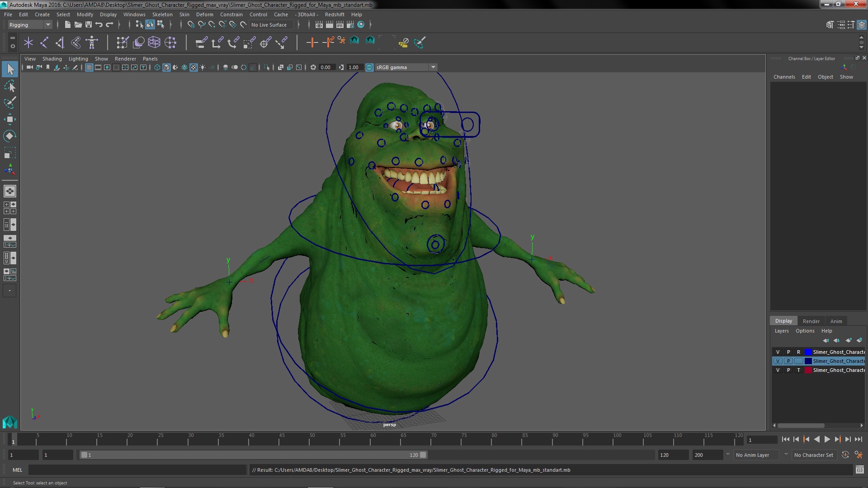Select the Lasso tool in the toolbox
868x488 pixels.
pyautogui.click(x=10, y=86)
